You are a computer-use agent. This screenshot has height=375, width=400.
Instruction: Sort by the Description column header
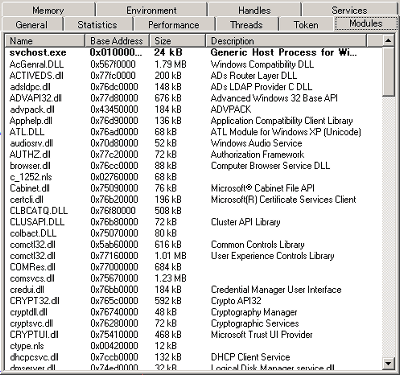(286, 41)
